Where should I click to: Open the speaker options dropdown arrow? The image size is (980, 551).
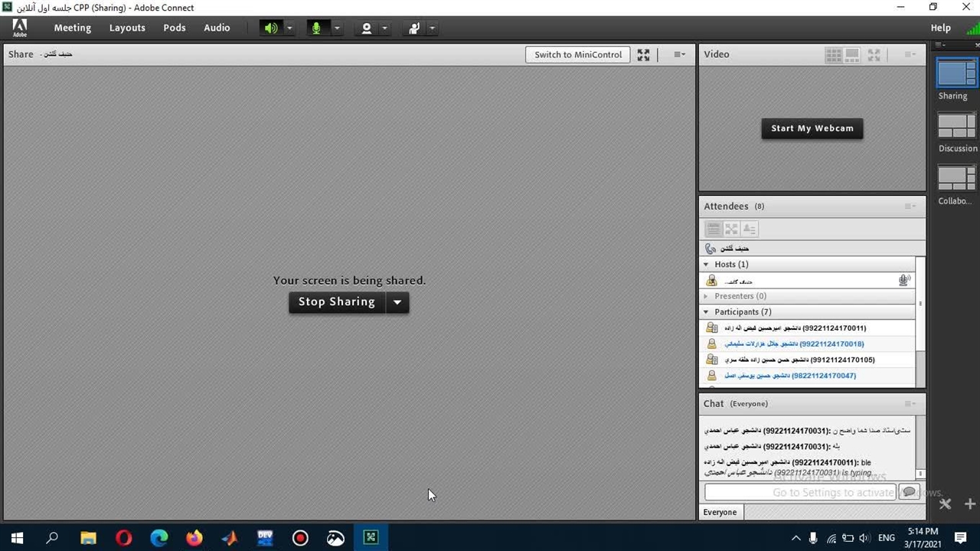point(289,28)
